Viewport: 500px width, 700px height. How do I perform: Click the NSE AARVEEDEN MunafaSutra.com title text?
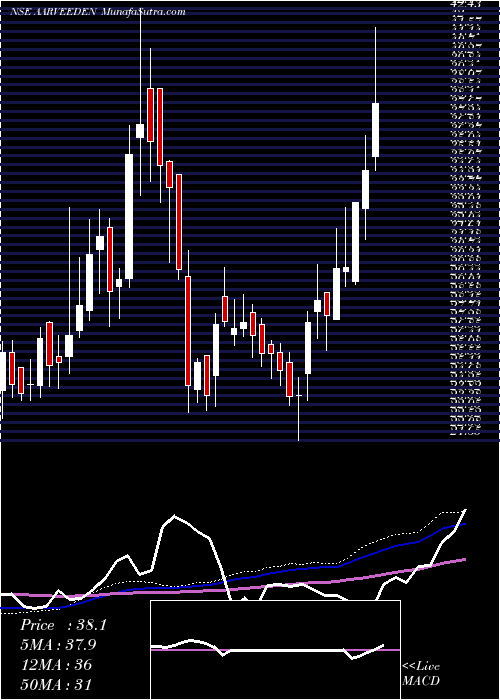98,12
